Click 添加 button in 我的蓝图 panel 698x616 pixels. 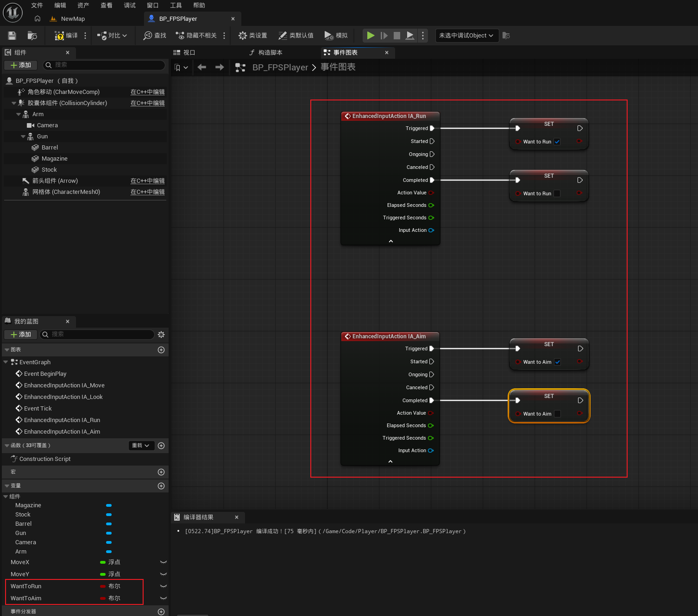[x=21, y=335]
